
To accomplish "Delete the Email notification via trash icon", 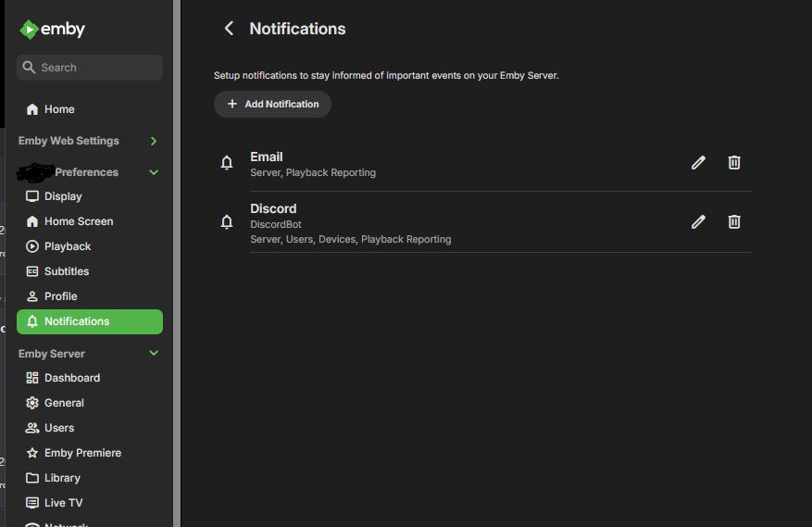I will 734,163.
